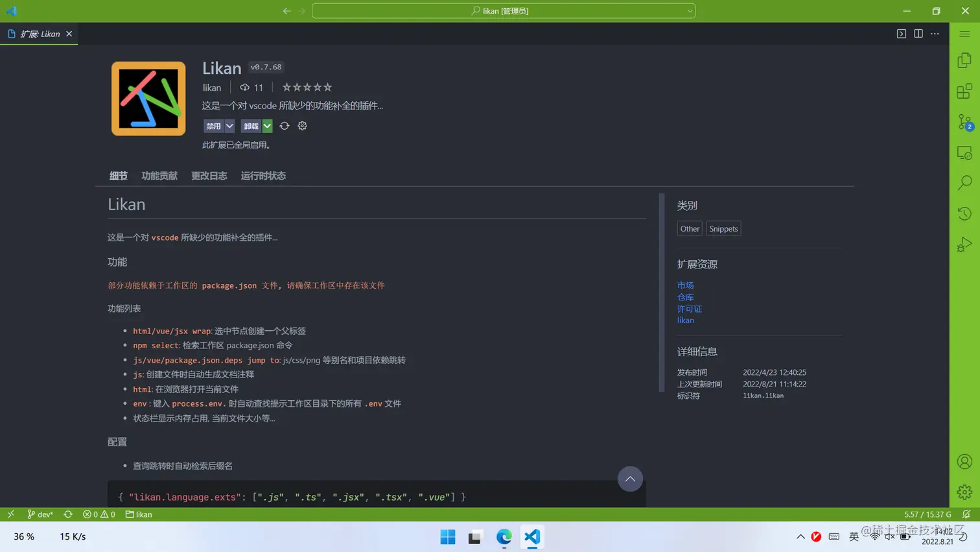
Task: Open the hamburger menu icon
Action: [x=964, y=34]
